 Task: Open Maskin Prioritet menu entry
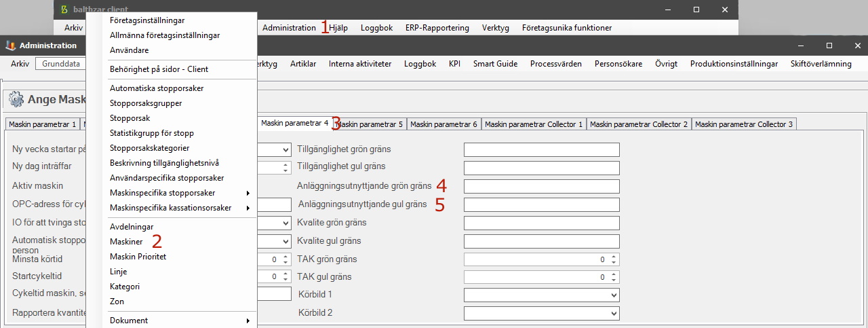click(138, 257)
